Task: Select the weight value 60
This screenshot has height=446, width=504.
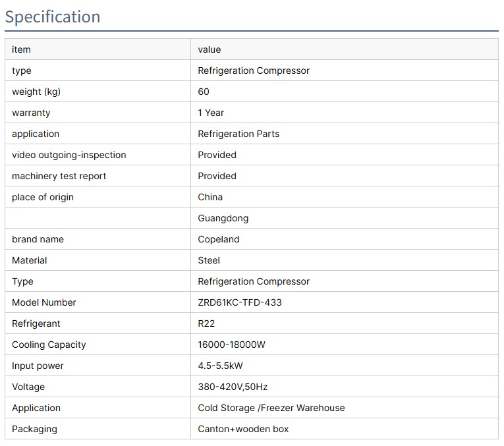Action: tap(204, 92)
